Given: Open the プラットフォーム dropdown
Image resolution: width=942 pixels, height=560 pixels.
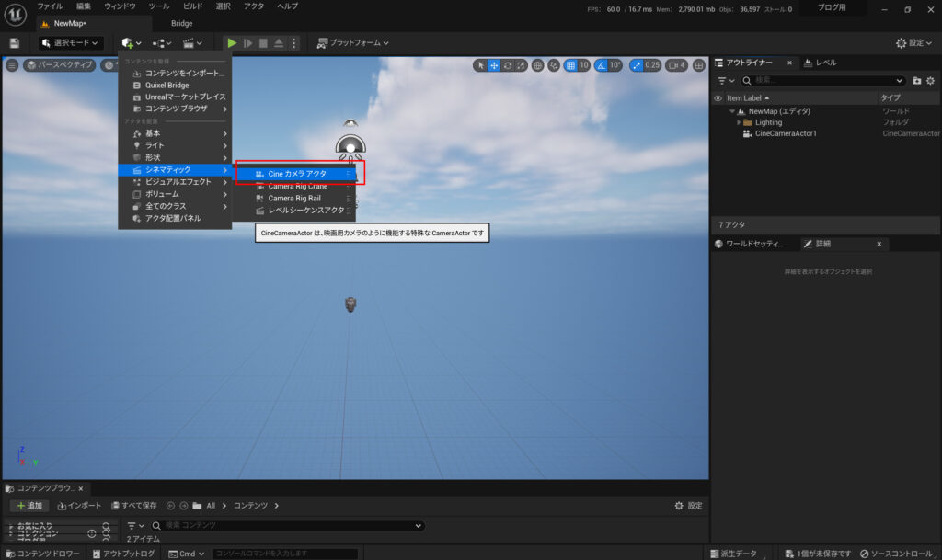Looking at the screenshot, I should point(353,43).
